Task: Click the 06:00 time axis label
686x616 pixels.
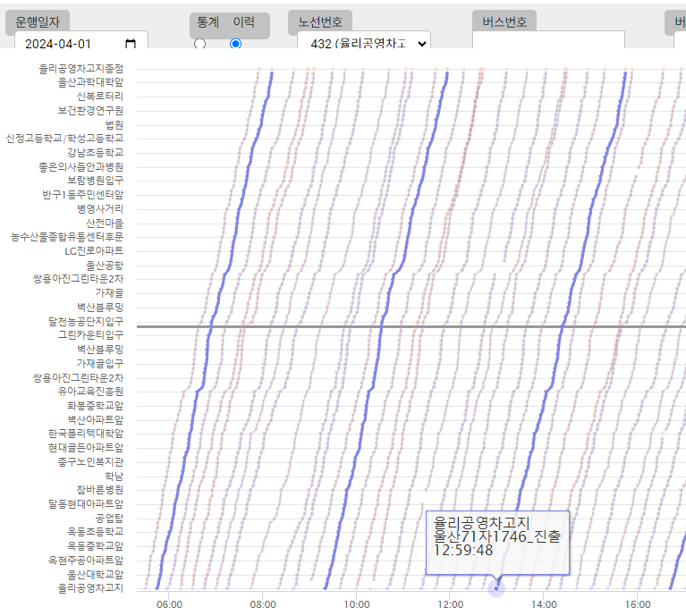Action: coord(169,605)
